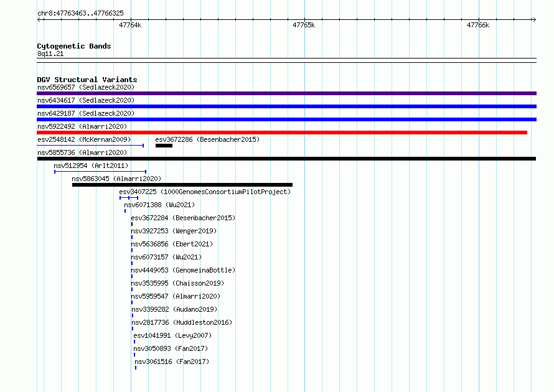This screenshot has height=392, width=554.
Task: Open the nsv5855736 (Almarri2020) label
Action: [x=82, y=152]
